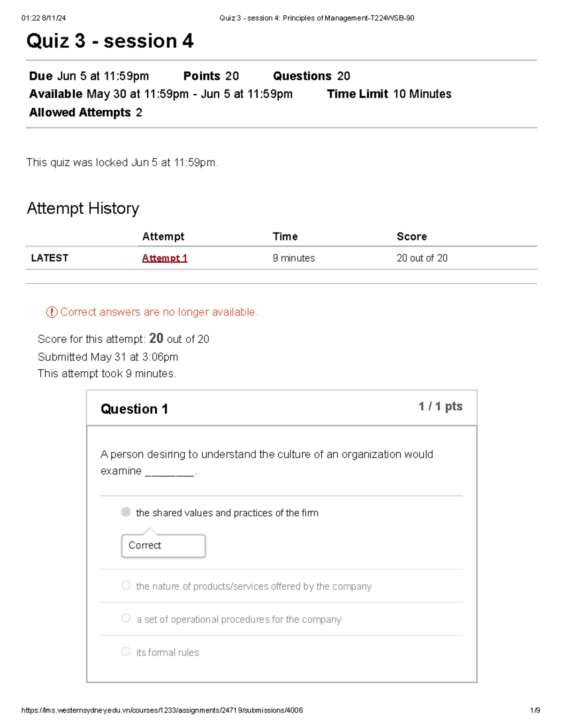This screenshot has width=563, height=728.
Task: Click the Question 1 header
Action: (x=134, y=409)
